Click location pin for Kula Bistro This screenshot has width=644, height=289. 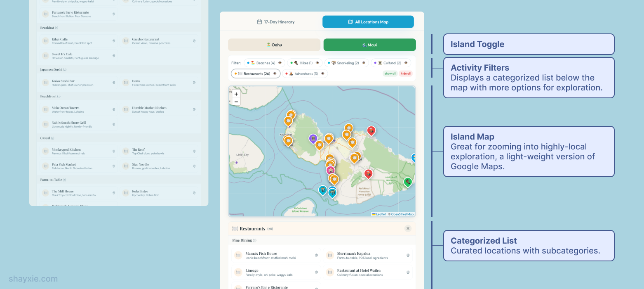click(194, 193)
